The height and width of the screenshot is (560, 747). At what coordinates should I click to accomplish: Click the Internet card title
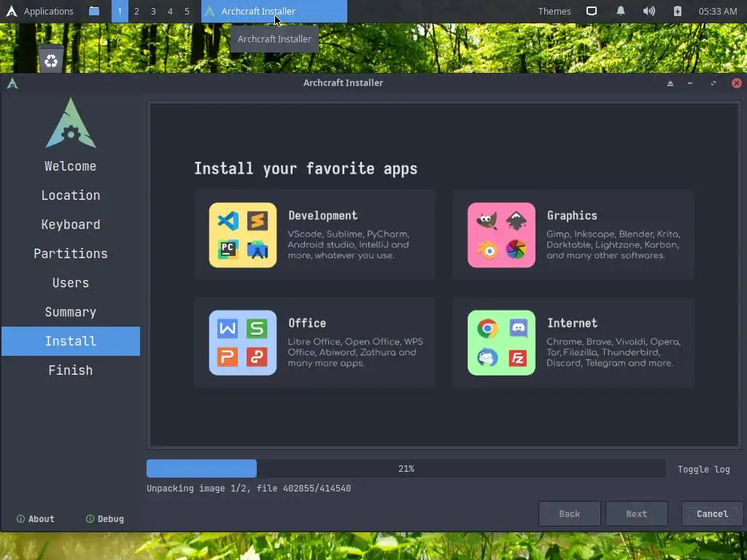(572, 323)
